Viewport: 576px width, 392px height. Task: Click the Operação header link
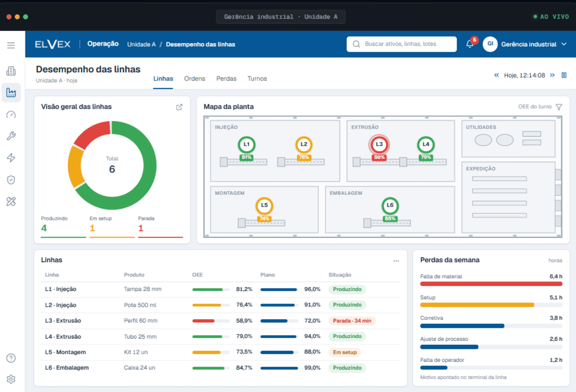tap(103, 44)
